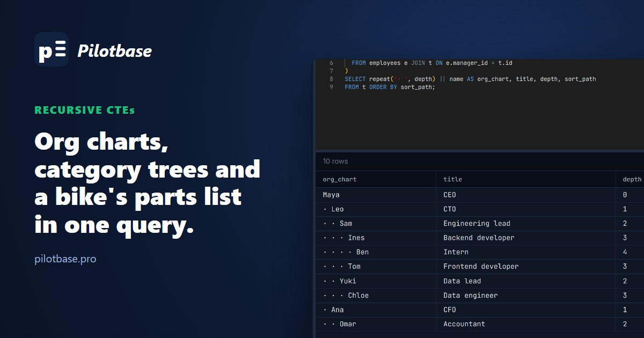This screenshot has height=338, width=644.
Task: Click editor line number 6
Action: point(332,63)
